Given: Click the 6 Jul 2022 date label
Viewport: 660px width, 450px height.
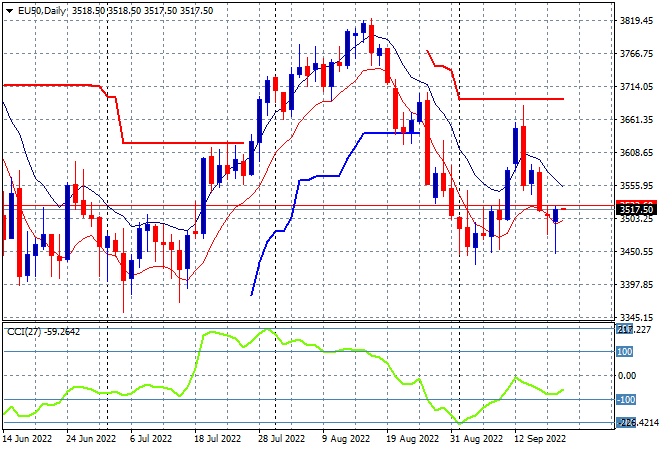Looking at the screenshot, I should click(151, 439).
